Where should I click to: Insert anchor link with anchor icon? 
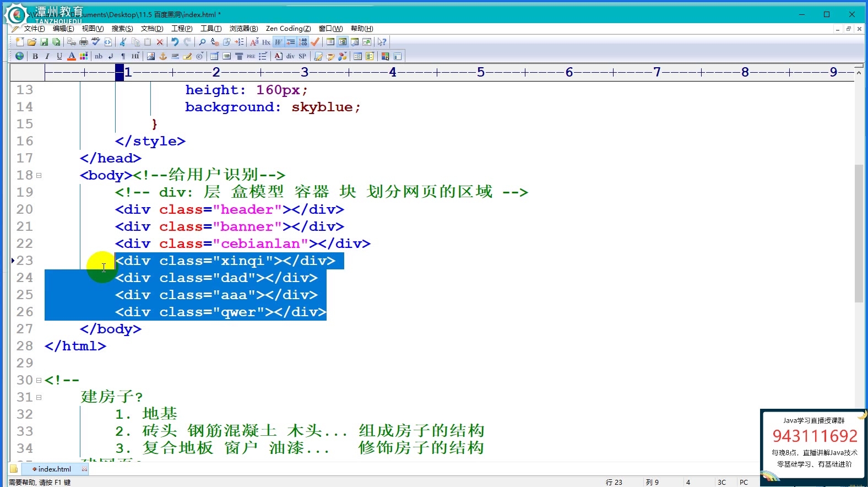coord(163,56)
